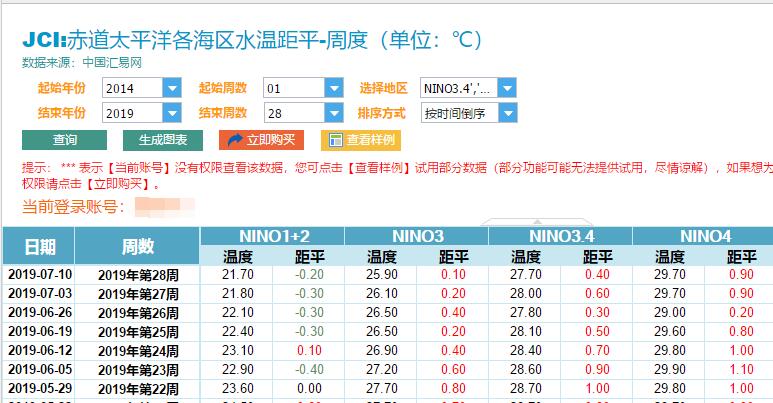The height and width of the screenshot is (403, 773).
Task: Select the NINO3.4 column header
Action: pos(560,236)
